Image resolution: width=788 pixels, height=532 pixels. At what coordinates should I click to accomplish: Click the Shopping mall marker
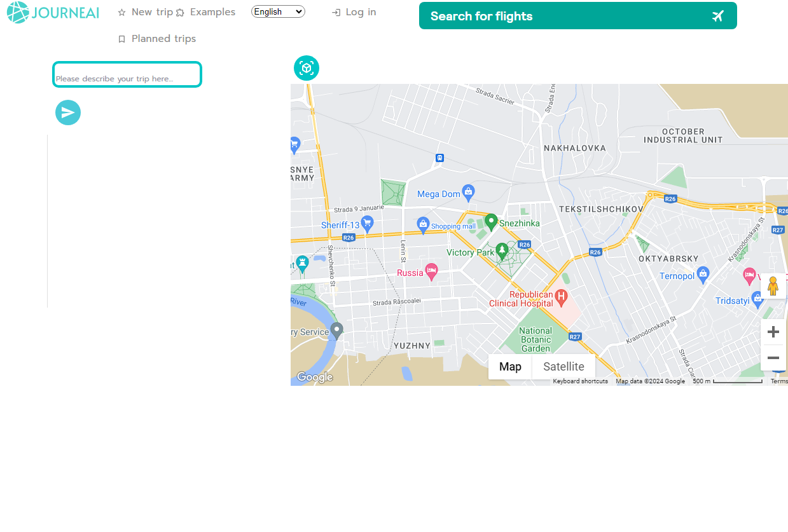click(423, 224)
